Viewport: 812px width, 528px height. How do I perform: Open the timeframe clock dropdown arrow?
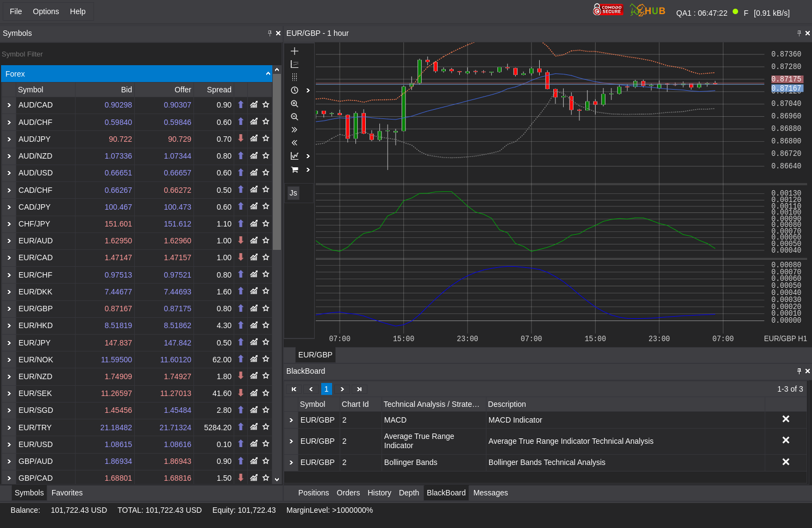tap(308, 91)
